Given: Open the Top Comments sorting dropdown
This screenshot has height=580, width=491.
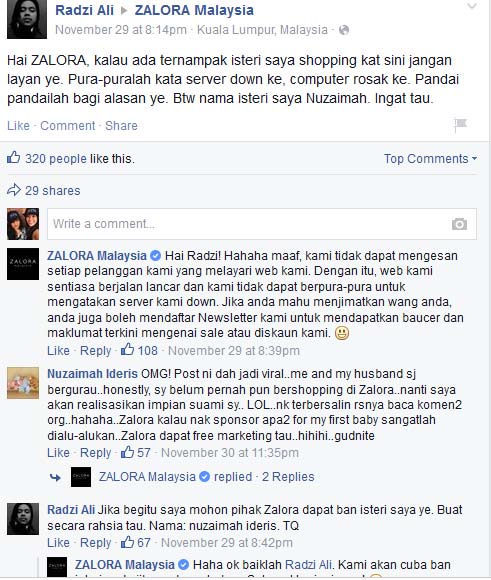Looking at the screenshot, I should pyautogui.click(x=430, y=159).
